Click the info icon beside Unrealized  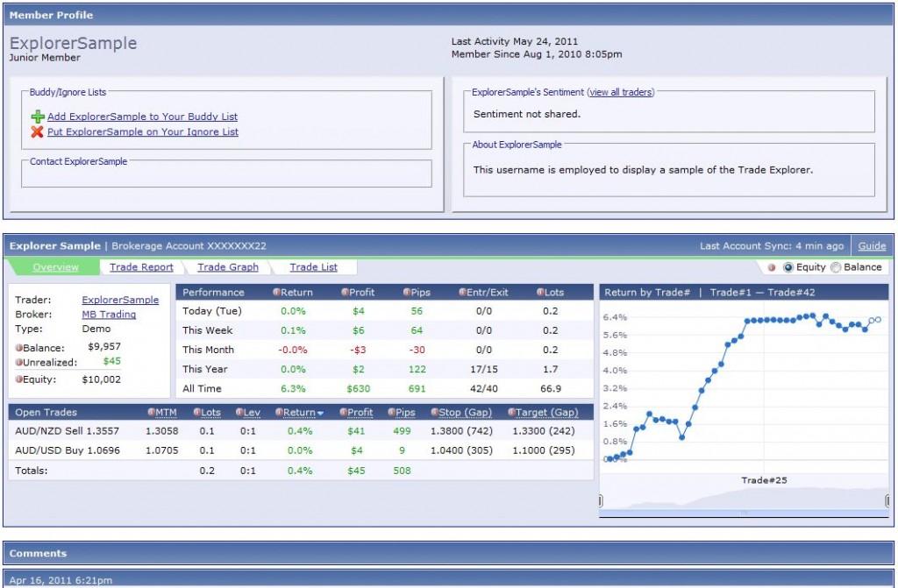(18, 363)
